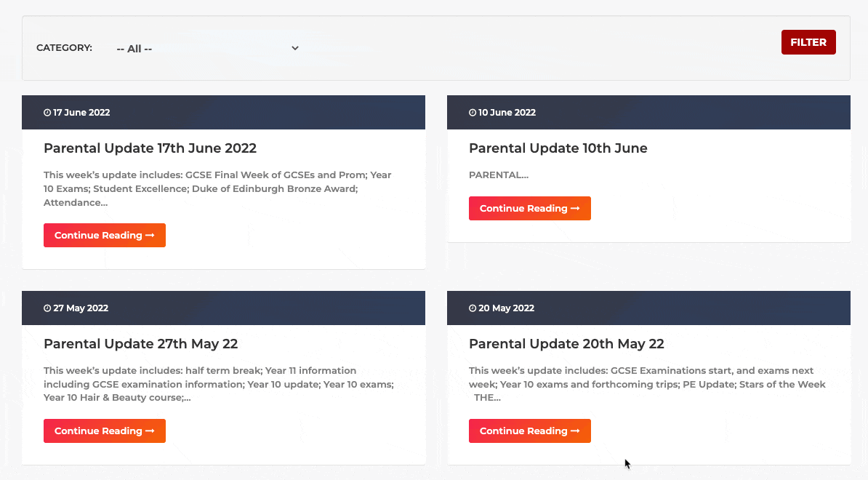Open the Parental Update 20th May 22 title

[x=566, y=344]
